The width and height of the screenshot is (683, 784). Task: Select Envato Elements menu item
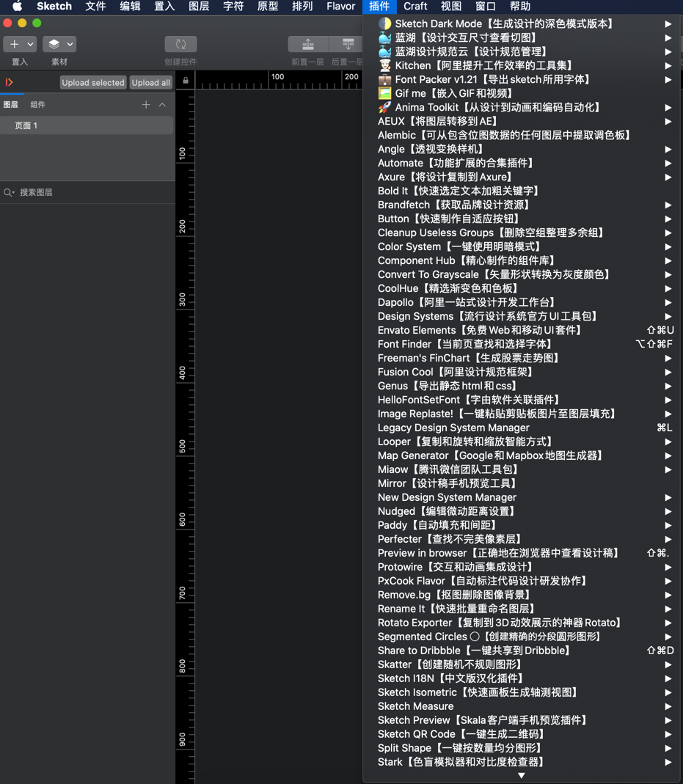[x=522, y=330]
